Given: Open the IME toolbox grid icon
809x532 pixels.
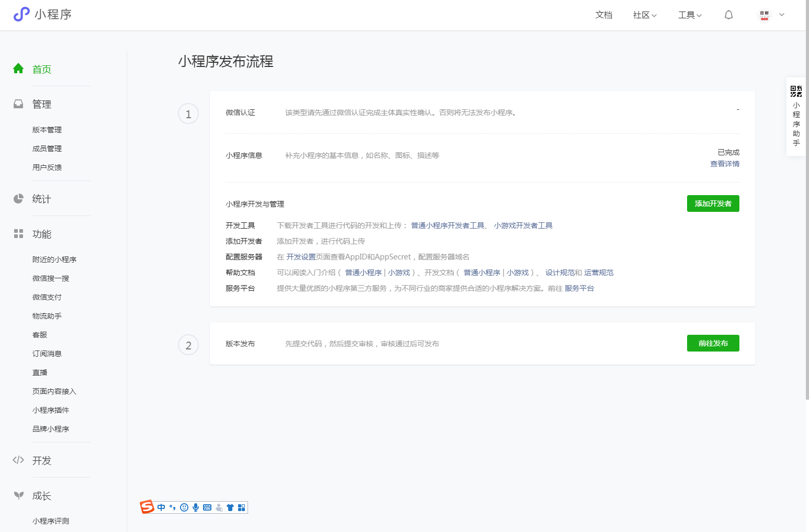Looking at the screenshot, I should click(241, 507).
